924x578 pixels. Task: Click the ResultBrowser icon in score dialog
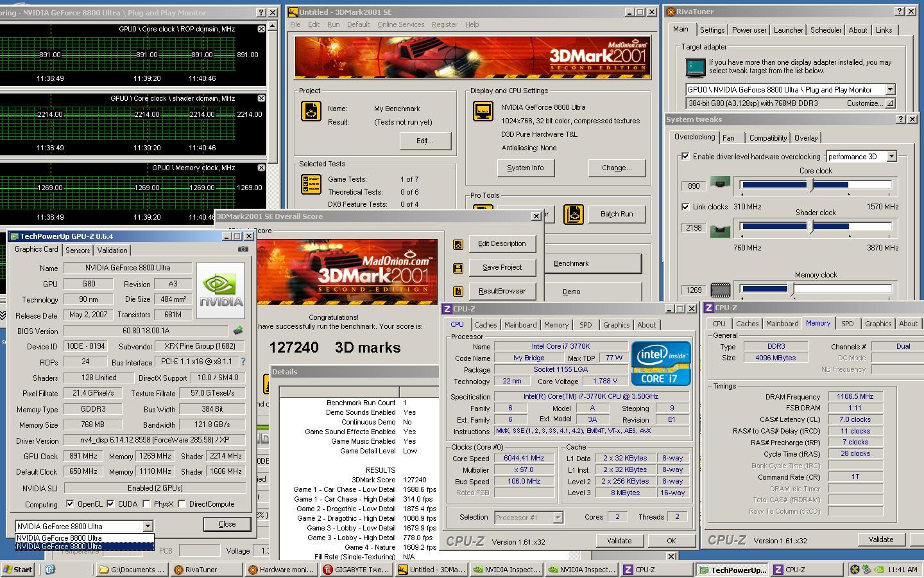tap(458, 292)
